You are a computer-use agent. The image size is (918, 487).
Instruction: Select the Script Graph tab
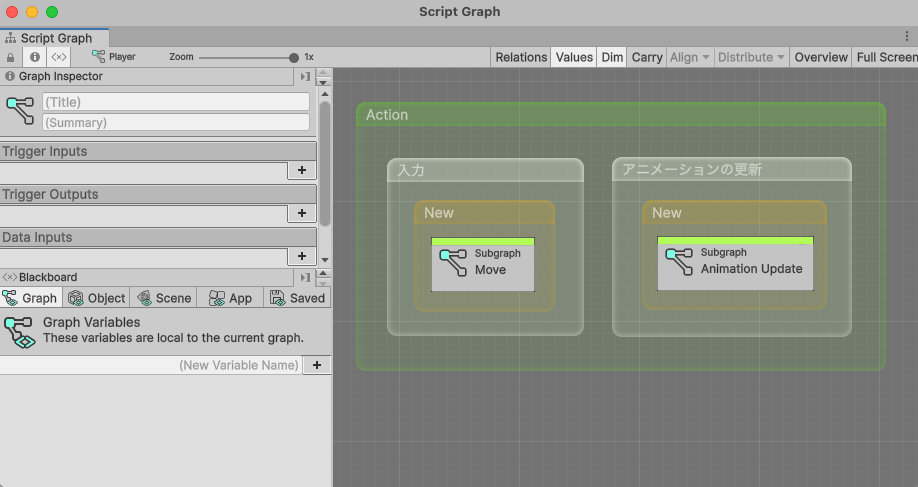coord(54,38)
